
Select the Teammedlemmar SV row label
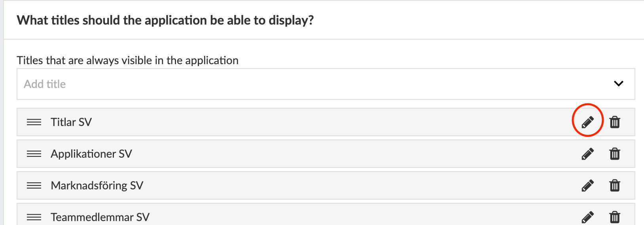pos(100,217)
